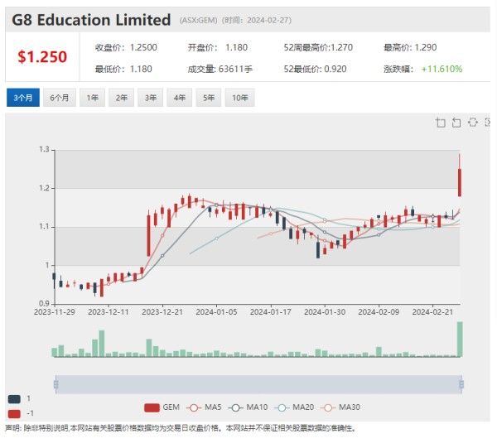Click the 声明 disclaimer text at bottom

(x=180, y=428)
